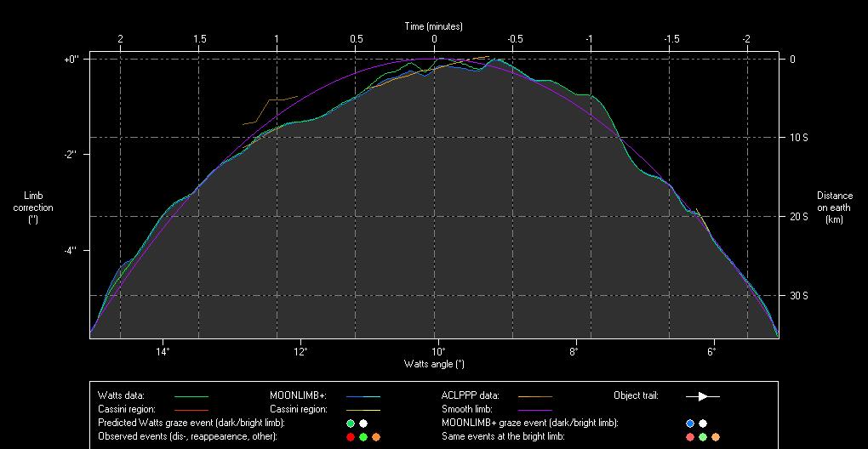
Task: Click the '20 S' distance axis label
Action: click(x=798, y=217)
